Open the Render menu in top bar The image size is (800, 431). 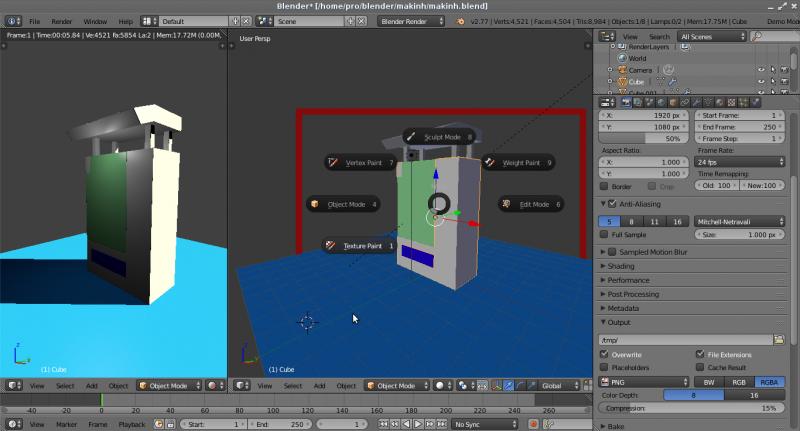[x=62, y=20]
